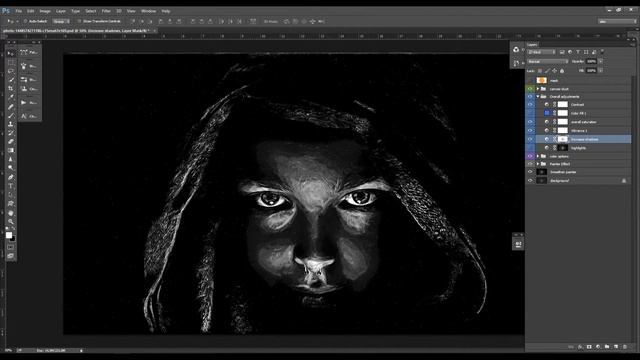This screenshot has width=640, height=360.
Task: Click the Opacity value field
Action: click(591, 61)
